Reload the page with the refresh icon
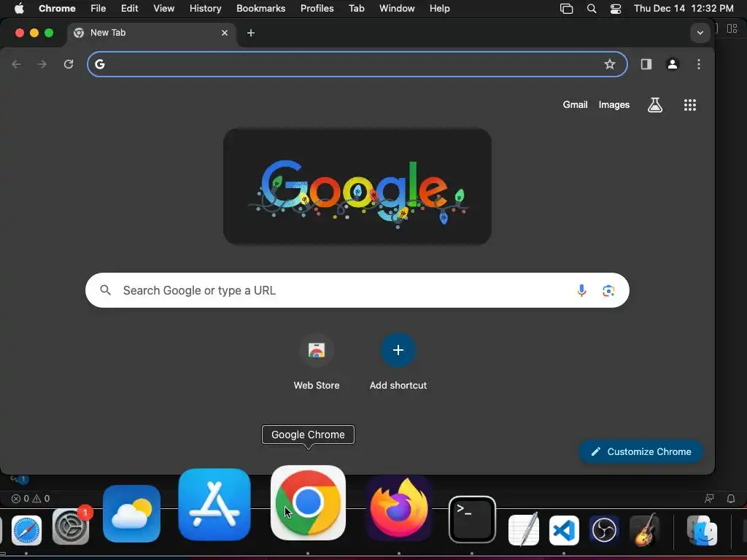 [69, 64]
